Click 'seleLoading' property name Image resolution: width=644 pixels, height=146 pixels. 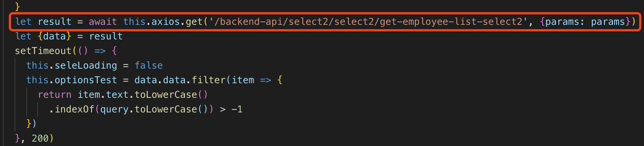[86, 66]
